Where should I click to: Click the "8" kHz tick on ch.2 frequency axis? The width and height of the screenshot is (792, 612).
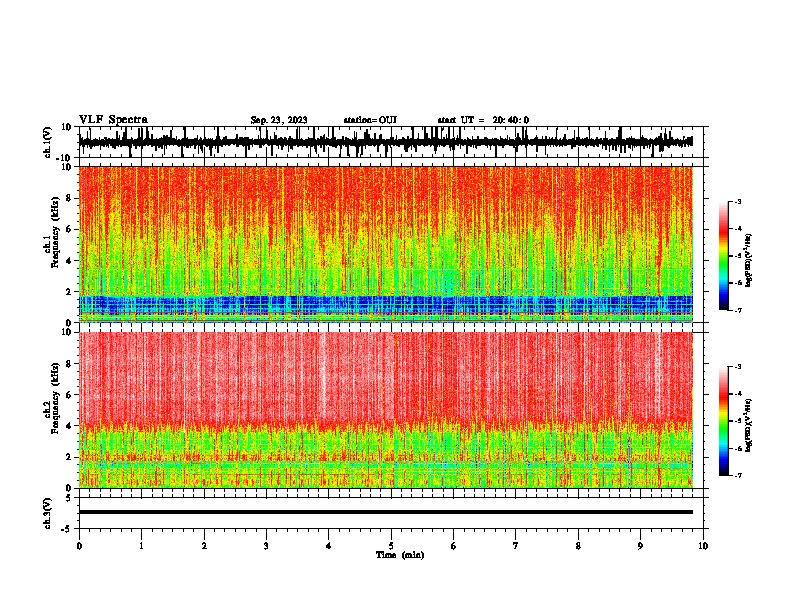tap(69, 364)
